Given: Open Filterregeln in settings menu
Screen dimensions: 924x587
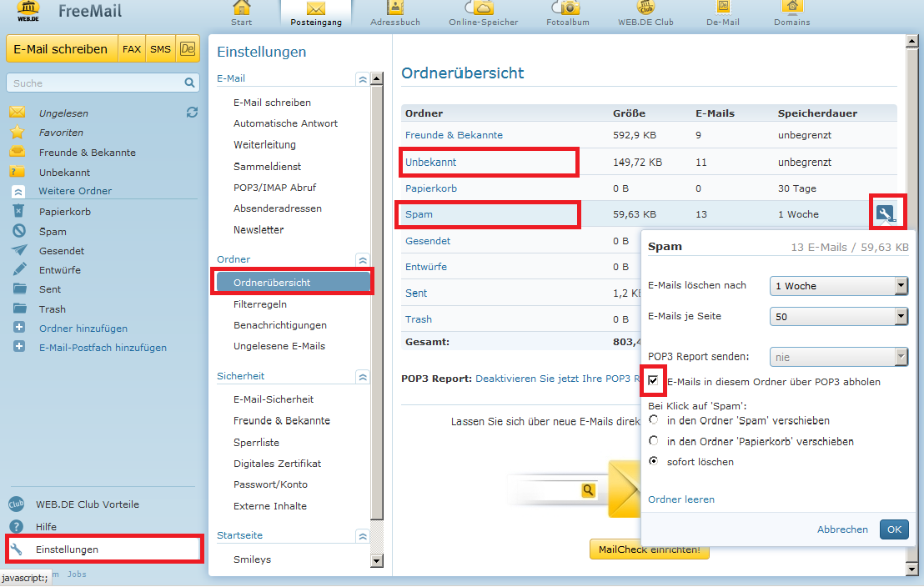Looking at the screenshot, I should click(x=260, y=304).
